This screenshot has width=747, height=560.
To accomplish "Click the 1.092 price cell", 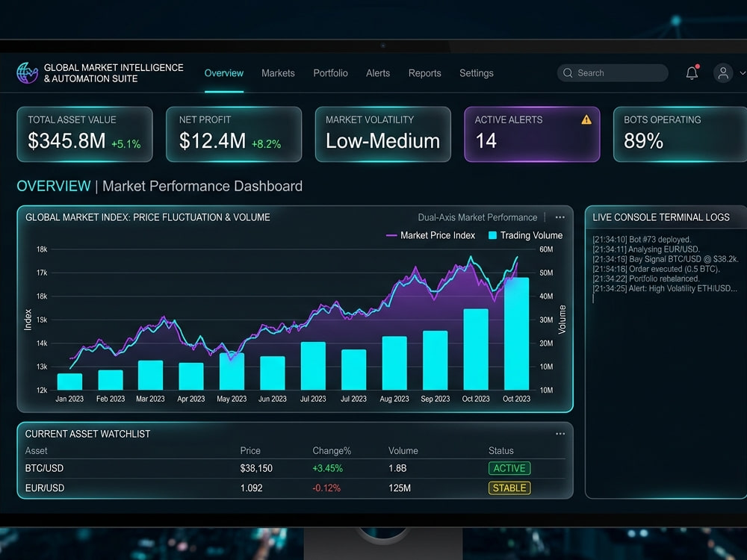I will click(x=251, y=488).
